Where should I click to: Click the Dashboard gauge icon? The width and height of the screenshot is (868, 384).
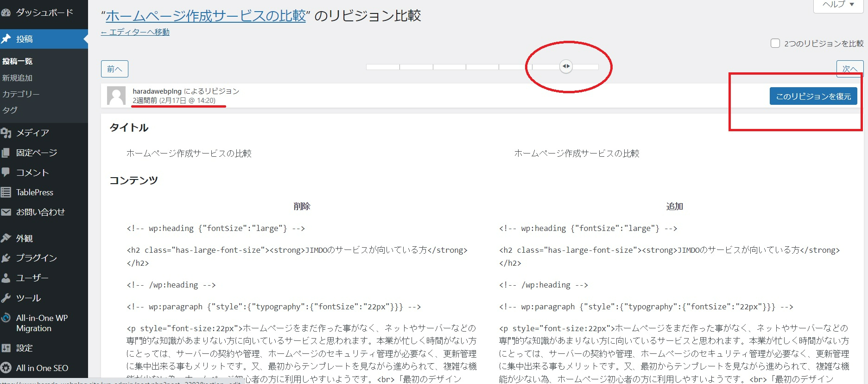[x=6, y=13]
